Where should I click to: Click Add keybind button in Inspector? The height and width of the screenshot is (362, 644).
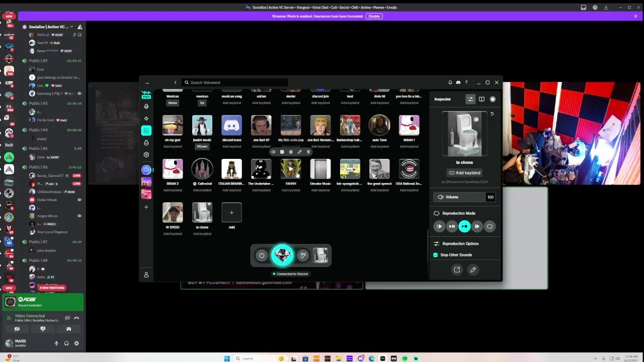click(464, 173)
